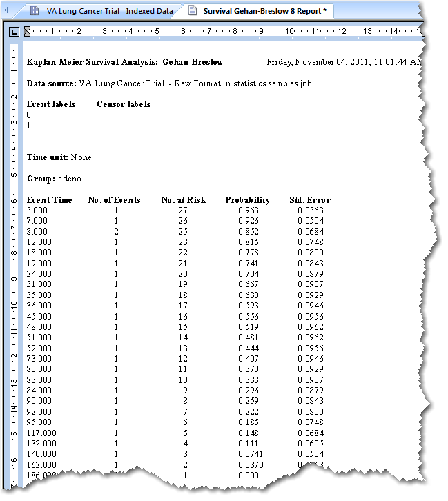This screenshot has width=448, height=501.
Task: Place cursor on Group: adeno line
Action: (54, 179)
